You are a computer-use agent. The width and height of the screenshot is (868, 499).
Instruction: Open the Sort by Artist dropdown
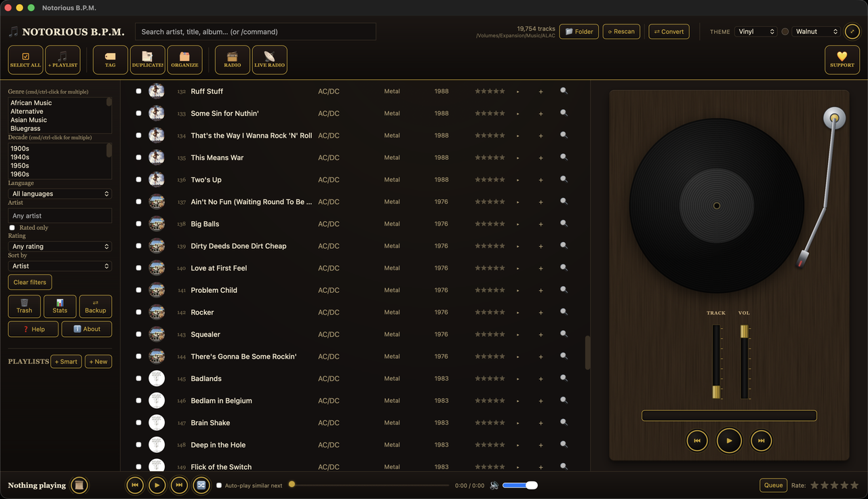[60, 266]
